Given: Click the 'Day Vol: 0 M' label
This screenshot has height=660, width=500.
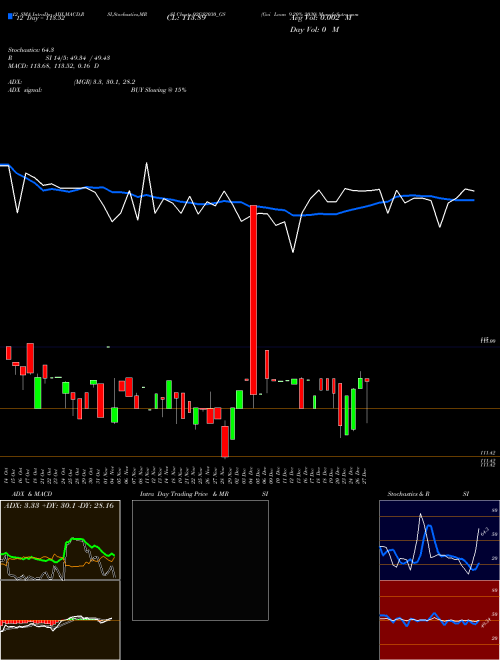Looking at the screenshot, I should pyautogui.click(x=314, y=30).
